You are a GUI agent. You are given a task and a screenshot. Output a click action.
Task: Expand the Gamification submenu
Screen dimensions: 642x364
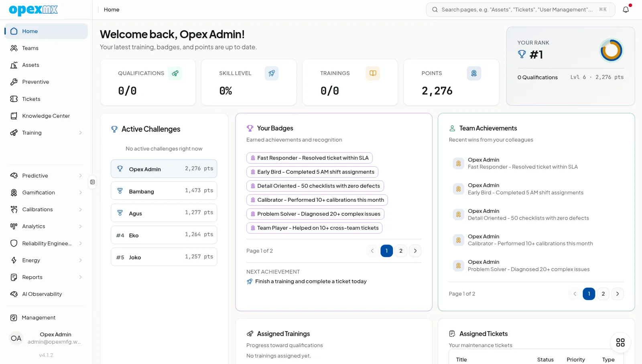(x=80, y=192)
